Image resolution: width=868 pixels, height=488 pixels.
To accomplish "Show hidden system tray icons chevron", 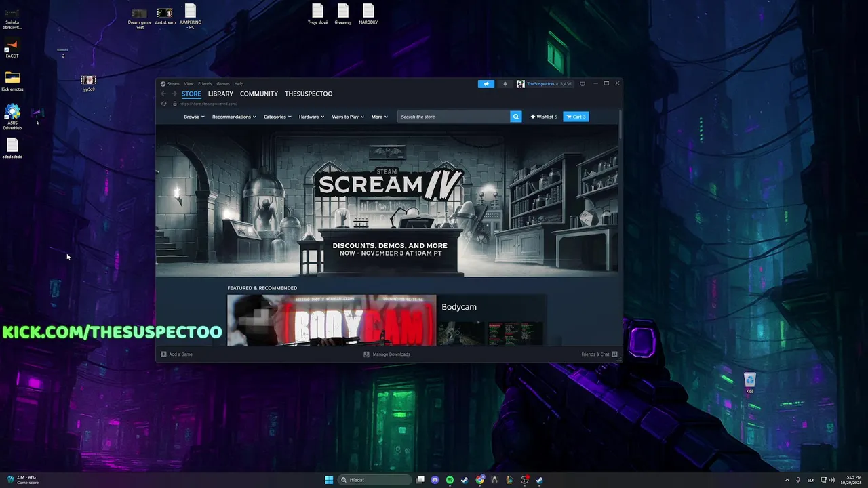I will 787,480.
